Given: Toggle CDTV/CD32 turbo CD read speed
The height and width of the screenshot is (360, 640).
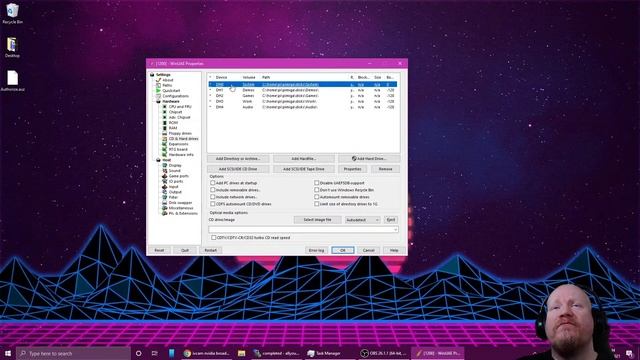Looking at the screenshot, I should point(213,237).
